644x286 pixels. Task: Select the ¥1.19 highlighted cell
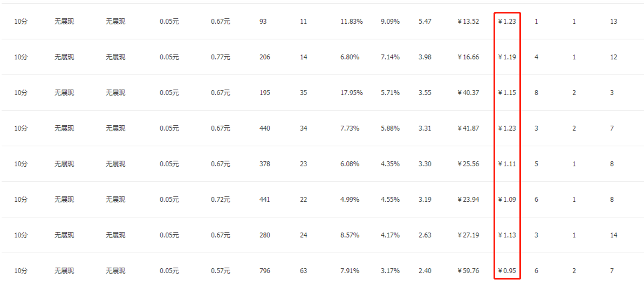click(x=507, y=57)
